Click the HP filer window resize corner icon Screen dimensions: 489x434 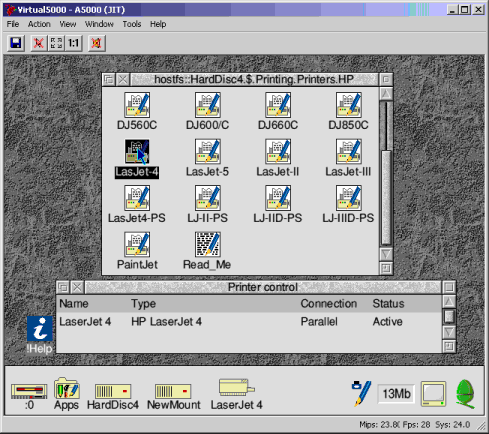click(x=386, y=268)
